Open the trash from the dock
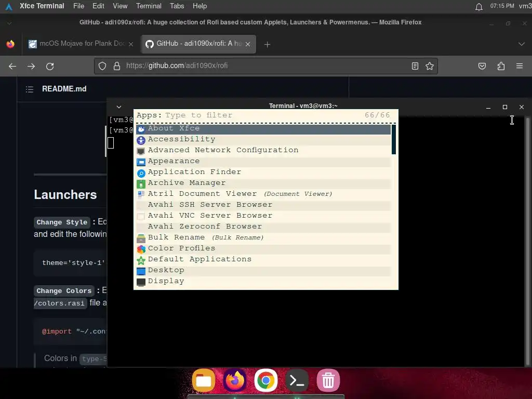The width and height of the screenshot is (532, 399). click(x=328, y=380)
